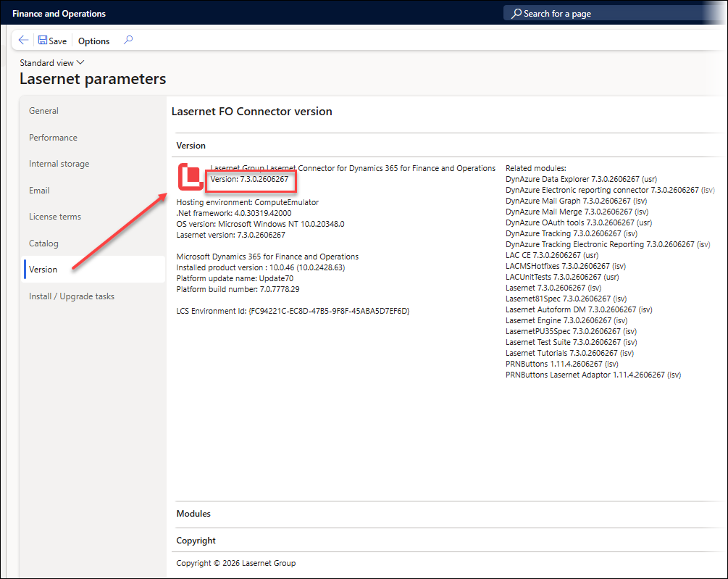Click LACUnitTests module line
Image resolution: width=728 pixels, height=579 pixels.
click(562, 278)
